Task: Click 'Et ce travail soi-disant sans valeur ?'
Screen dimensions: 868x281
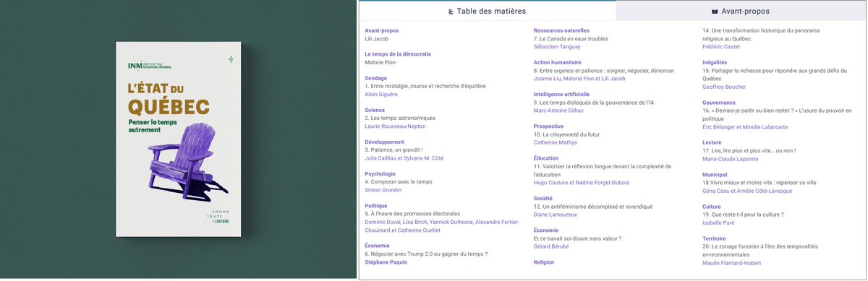Action: [577, 238]
